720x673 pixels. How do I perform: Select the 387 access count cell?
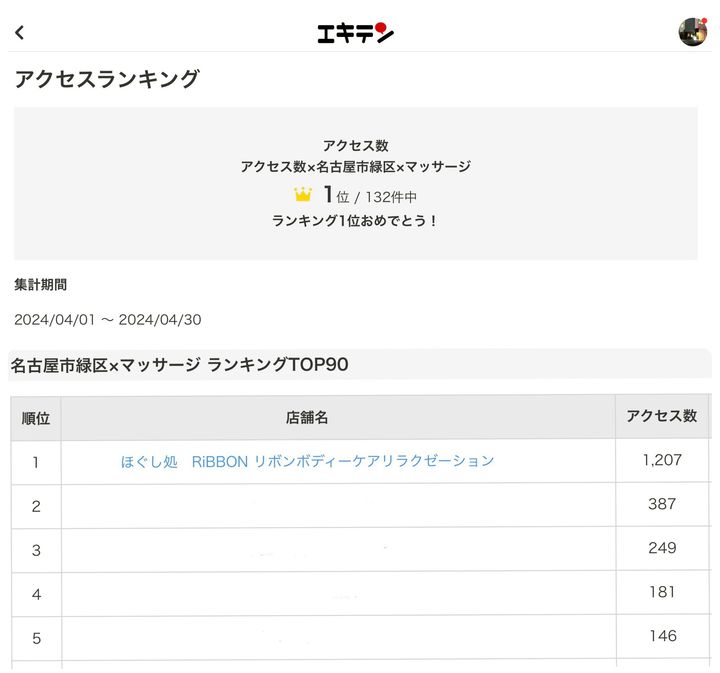(662, 504)
